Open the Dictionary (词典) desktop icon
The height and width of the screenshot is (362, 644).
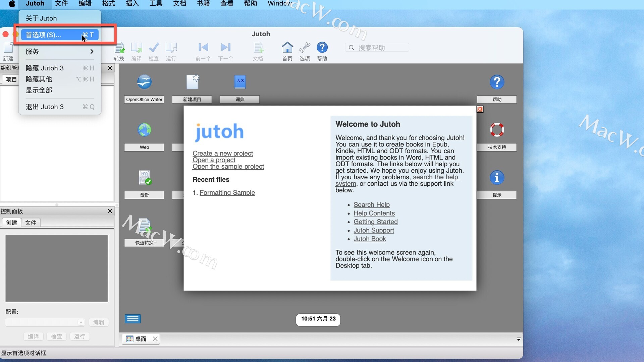pyautogui.click(x=240, y=82)
